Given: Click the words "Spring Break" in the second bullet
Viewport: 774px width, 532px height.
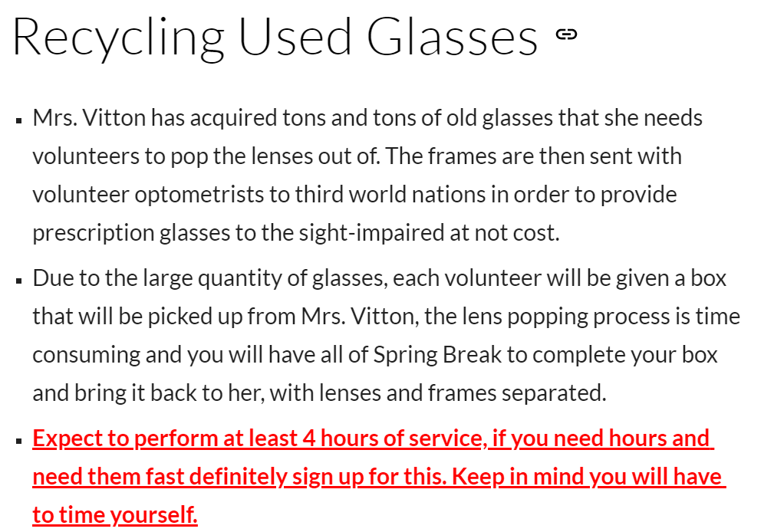Looking at the screenshot, I should click(436, 354).
